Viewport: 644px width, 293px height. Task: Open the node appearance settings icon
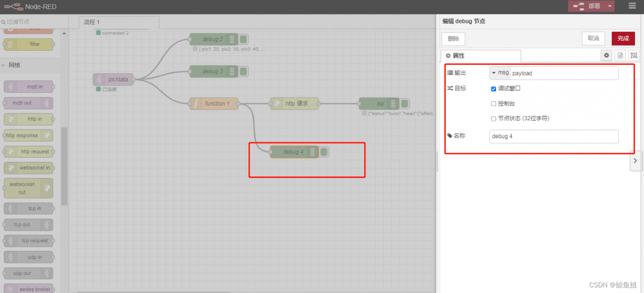[x=633, y=55]
